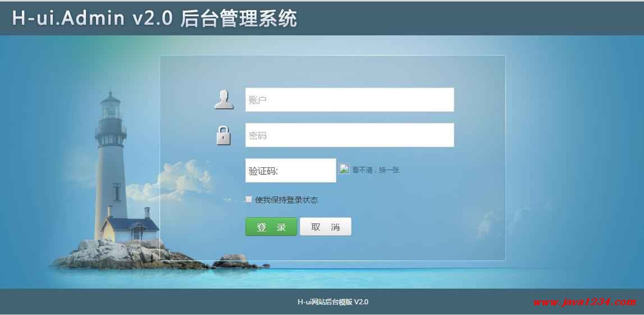Click the user avatar icon beside account field

tap(224, 100)
